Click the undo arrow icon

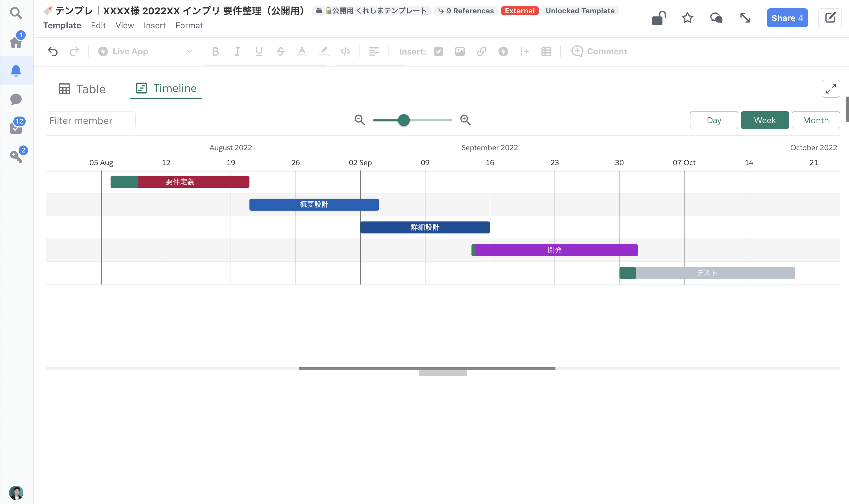53,51
